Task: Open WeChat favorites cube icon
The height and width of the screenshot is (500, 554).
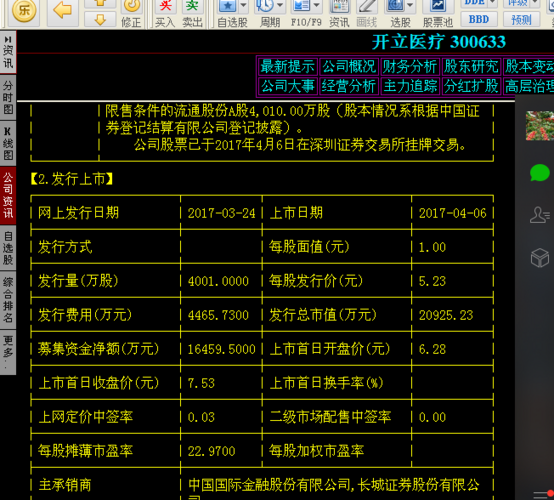Action: point(540,257)
